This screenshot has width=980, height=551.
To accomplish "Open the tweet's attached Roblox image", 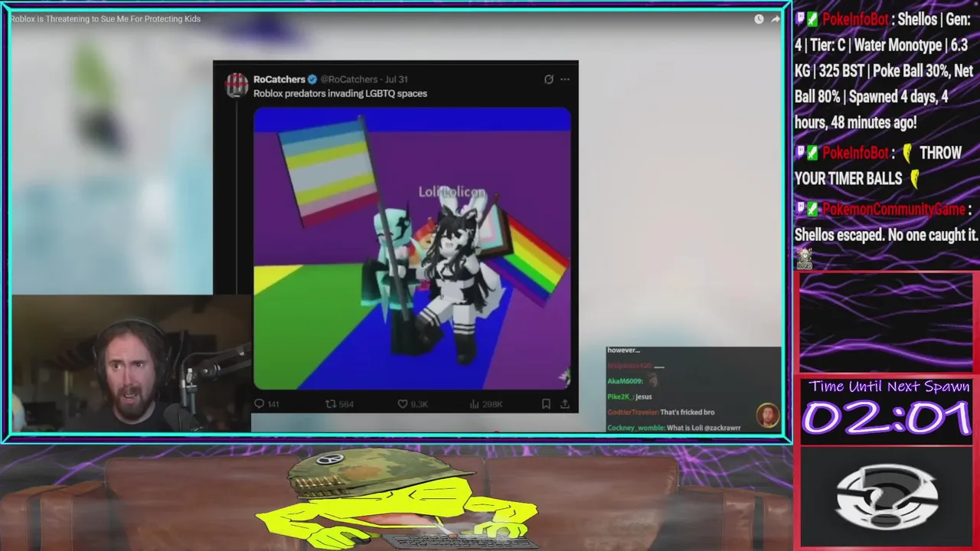I will point(412,249).
